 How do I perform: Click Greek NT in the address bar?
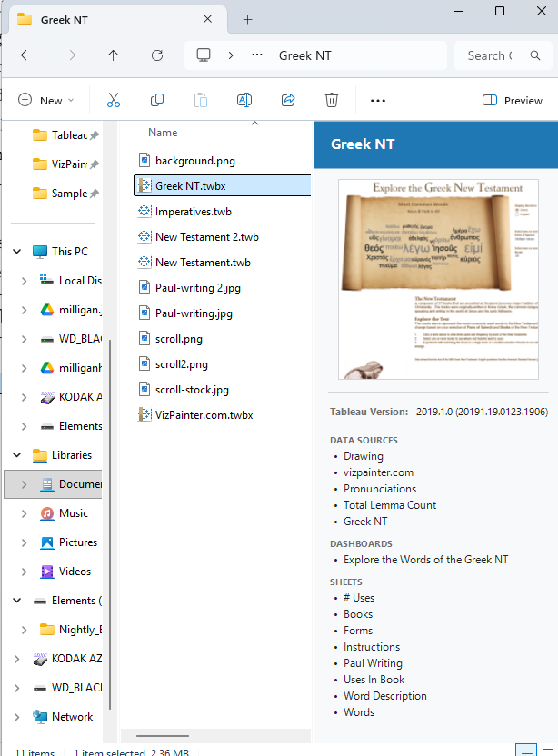point(304,55)
